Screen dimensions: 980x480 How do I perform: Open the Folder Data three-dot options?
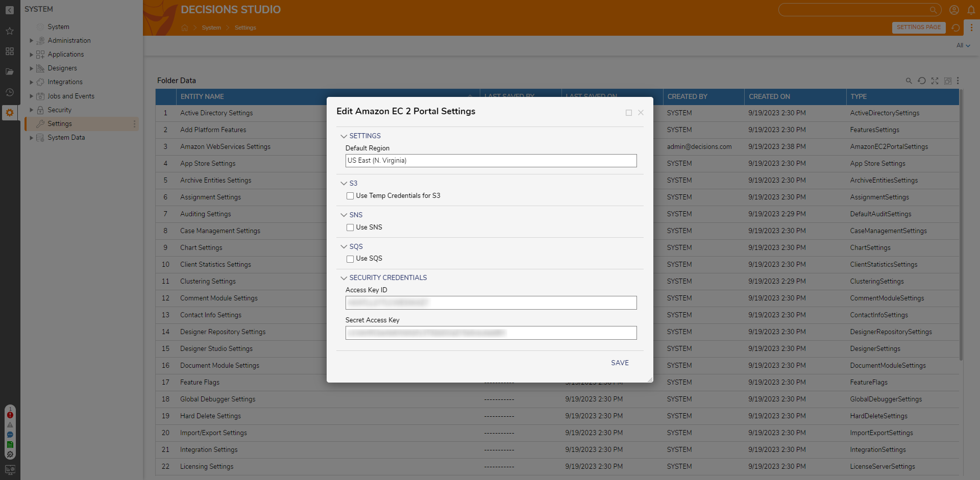[958, 81]
